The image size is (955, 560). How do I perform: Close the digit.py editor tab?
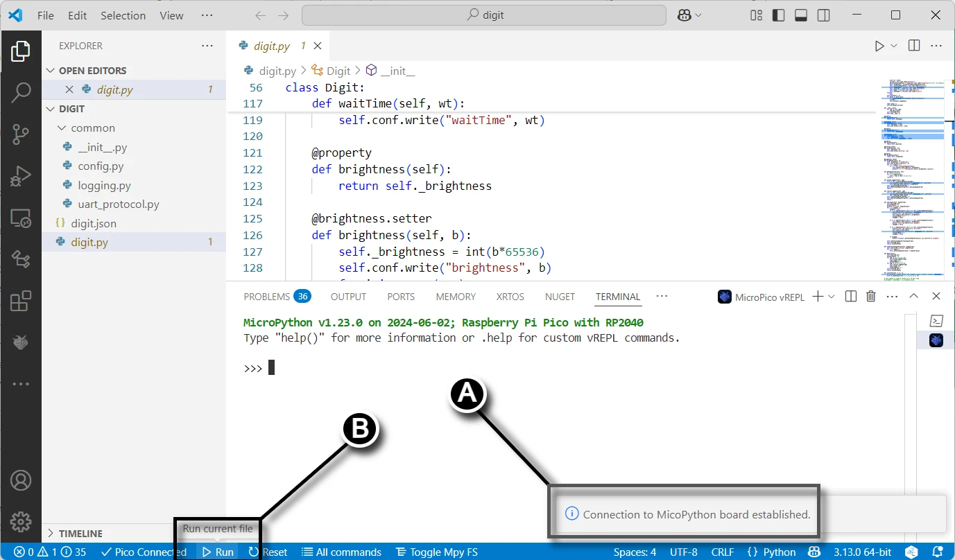pos(318,46)
